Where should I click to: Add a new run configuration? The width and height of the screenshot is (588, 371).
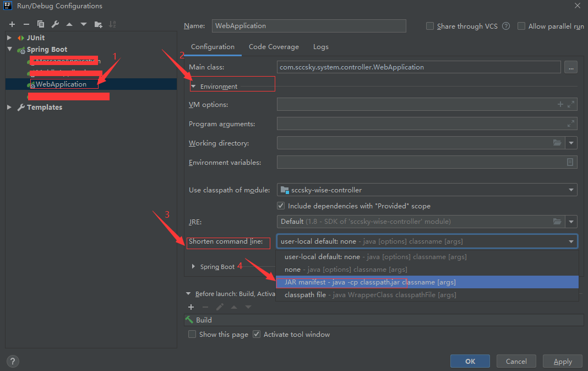12,24
